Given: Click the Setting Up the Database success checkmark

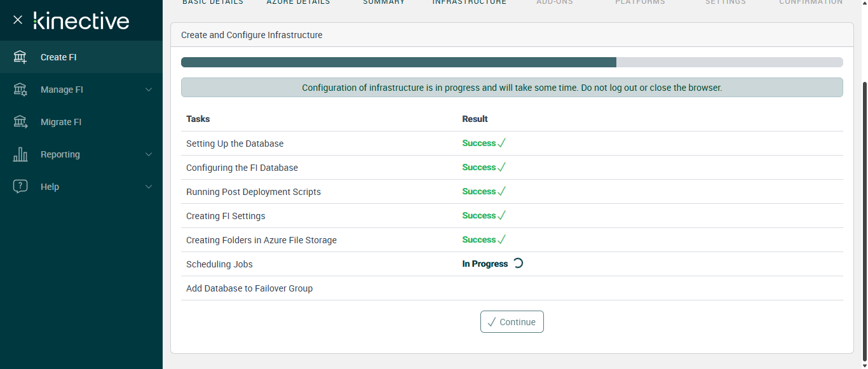Looking at the screenshot, I should [x=501, y=144].
